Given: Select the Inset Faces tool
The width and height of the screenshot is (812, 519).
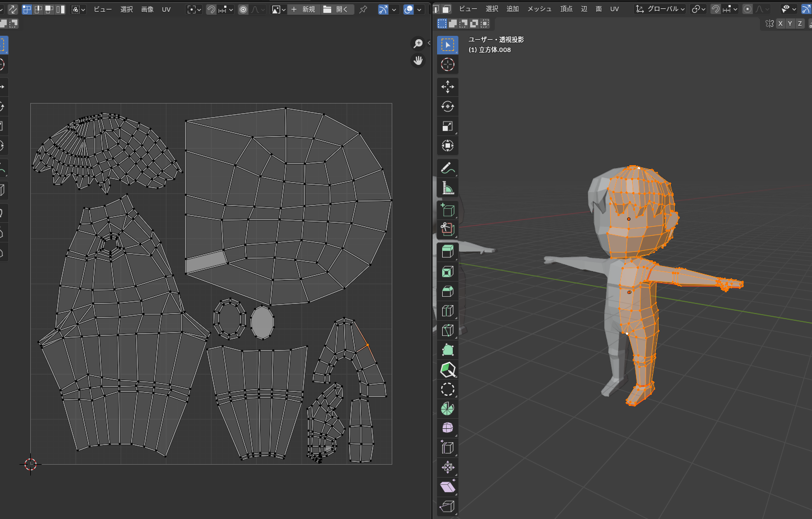Looking at the screenshot, I should [x=447, y=272].
